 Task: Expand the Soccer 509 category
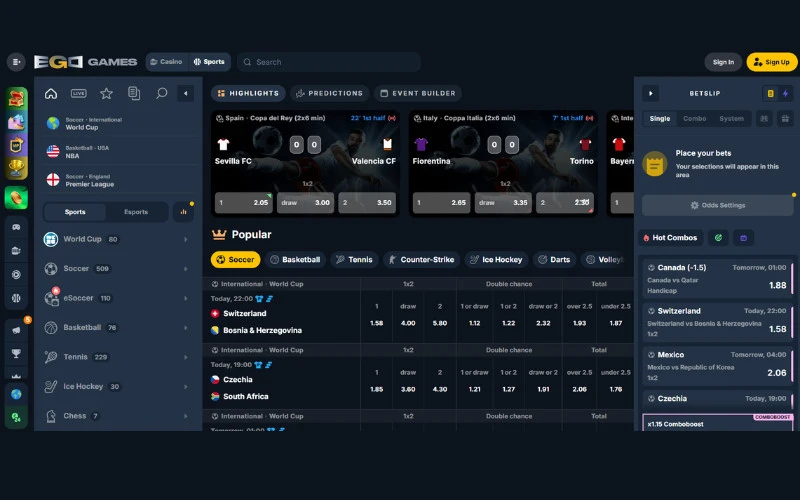click(x=118, y=268)
